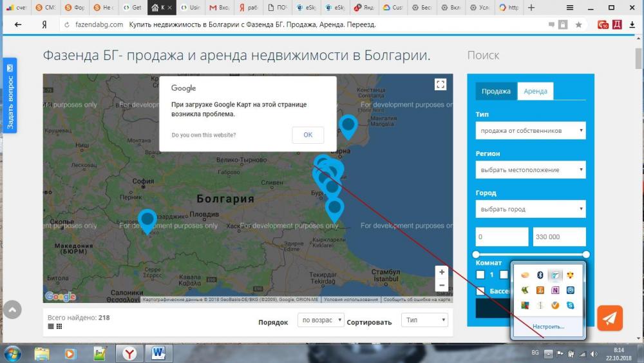Click the Skype icon in tray popup

pyautogui.click(x=570, y=305)
